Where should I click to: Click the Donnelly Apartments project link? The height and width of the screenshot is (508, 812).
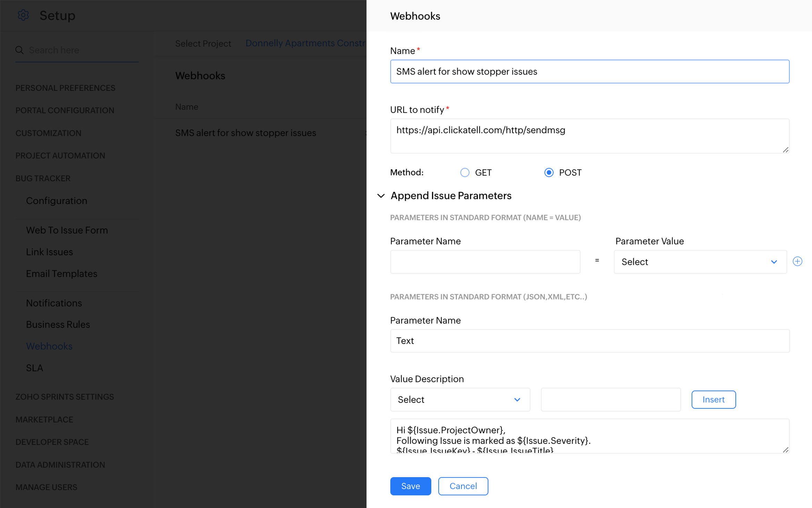click(305, 43)
